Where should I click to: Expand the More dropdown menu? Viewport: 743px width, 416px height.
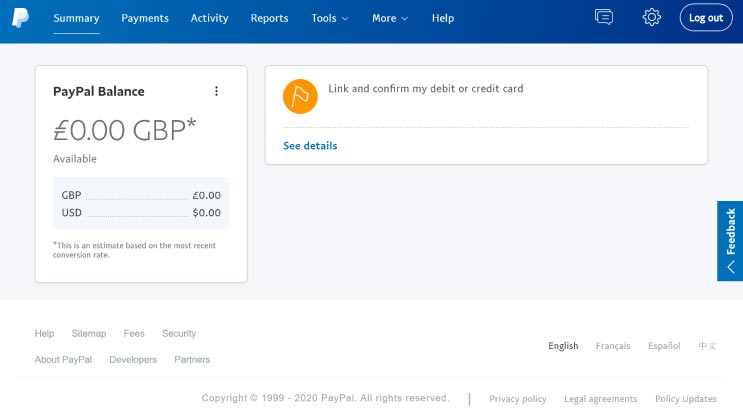[x=390, y=18]
